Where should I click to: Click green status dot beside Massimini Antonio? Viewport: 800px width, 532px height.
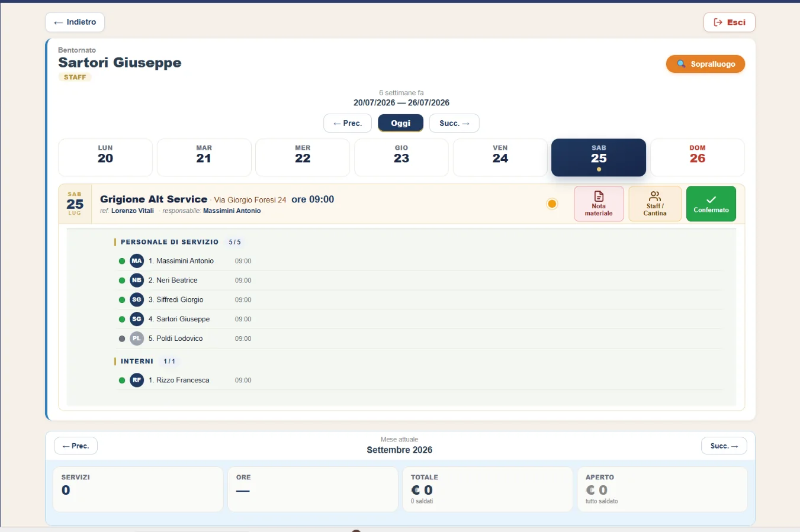[122, 261]
